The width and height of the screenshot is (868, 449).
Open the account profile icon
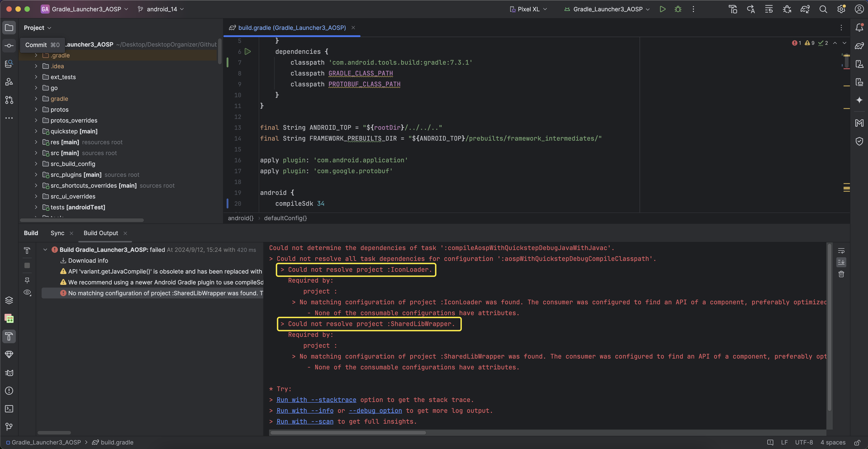pos(859,9)
